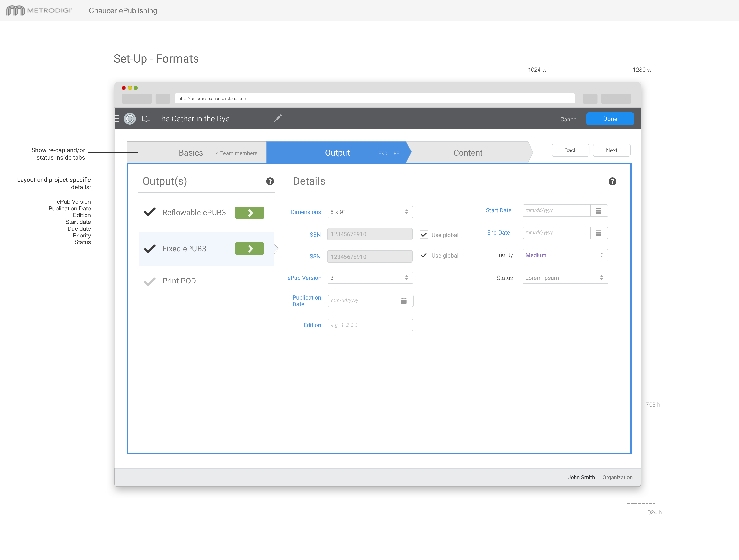Switch to the Content tab
This screenshot has height=560, width=739.
(x=468, y=153)
